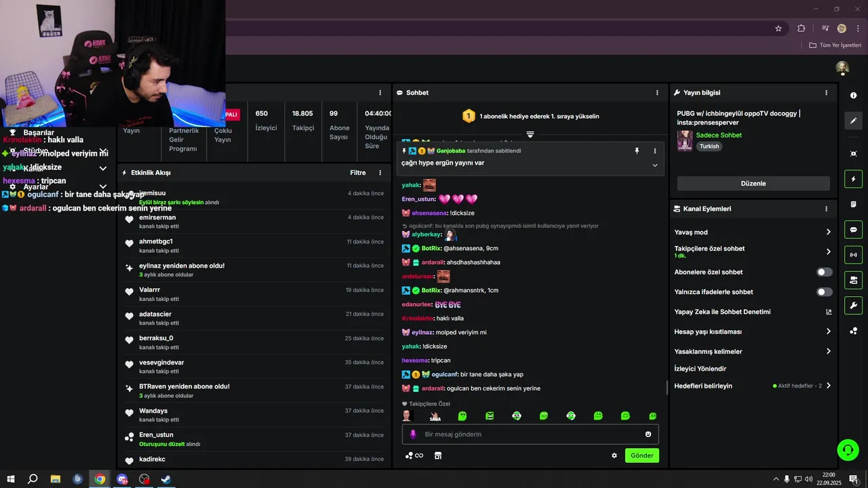Click the channel points infinity icon
868x488 pixels.
click(414, 455)
